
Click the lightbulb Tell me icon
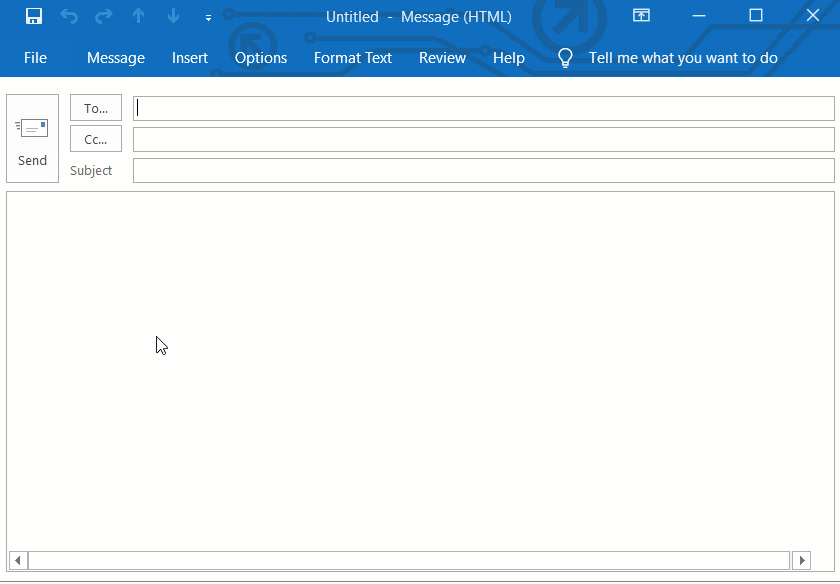(565, 57)
